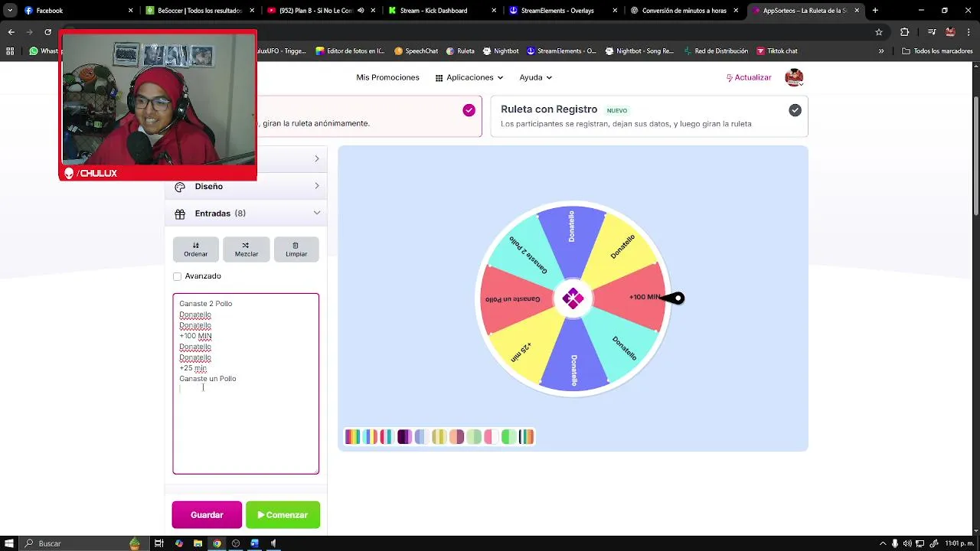Screen dimensions: 980x551
Task: Open Nightbot bookmark
Action: (501, 51)
